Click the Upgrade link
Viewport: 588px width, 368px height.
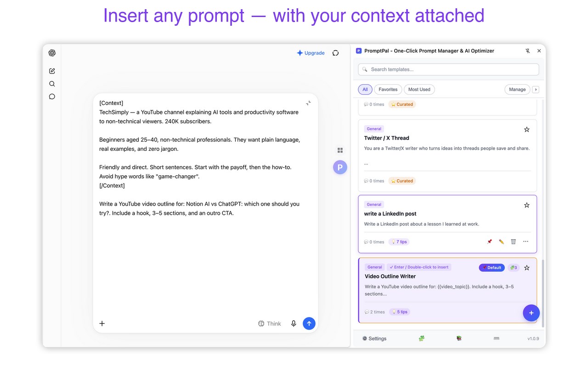click(x=311, y=53)
